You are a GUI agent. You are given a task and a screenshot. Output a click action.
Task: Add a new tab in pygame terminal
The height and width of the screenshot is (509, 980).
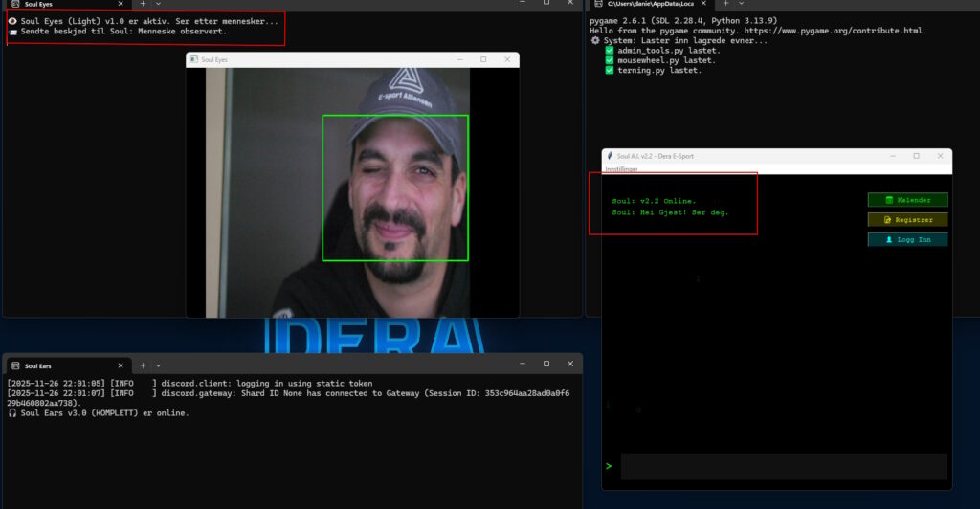click(725, 4)
